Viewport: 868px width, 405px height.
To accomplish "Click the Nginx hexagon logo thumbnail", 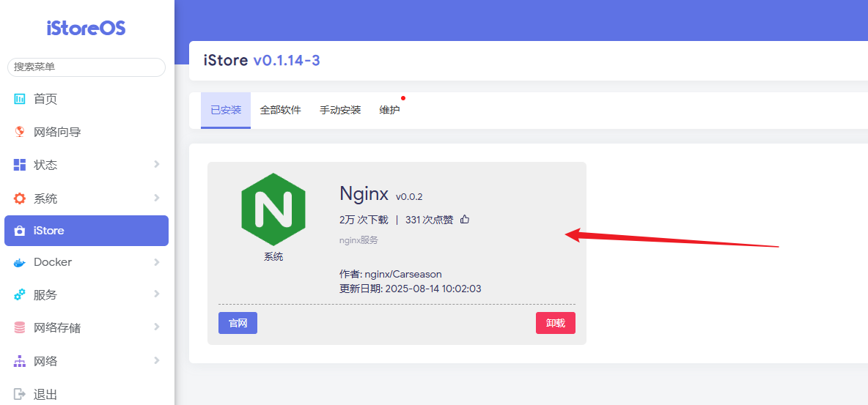I will point(273,209).
